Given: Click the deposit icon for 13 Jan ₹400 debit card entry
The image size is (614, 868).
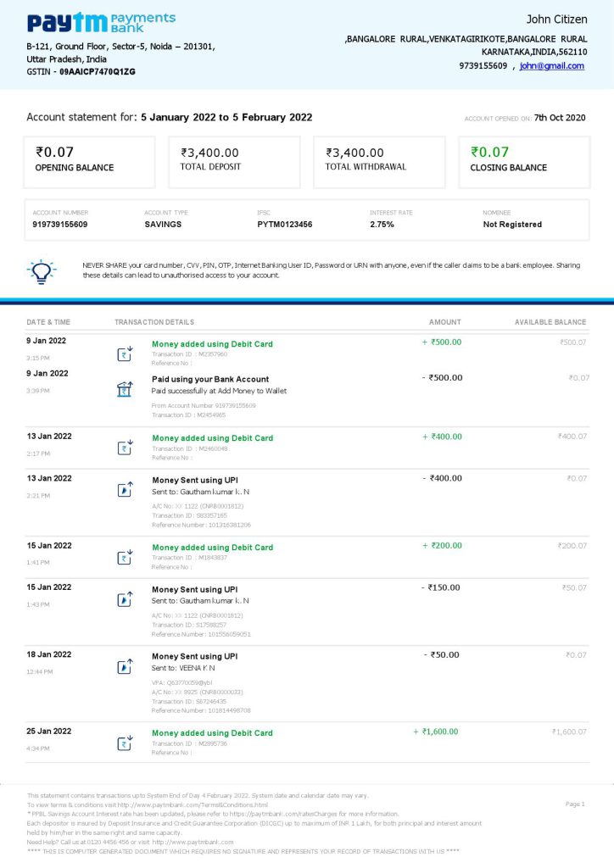Looking at the screenshot, I should (x=125, y=448).
